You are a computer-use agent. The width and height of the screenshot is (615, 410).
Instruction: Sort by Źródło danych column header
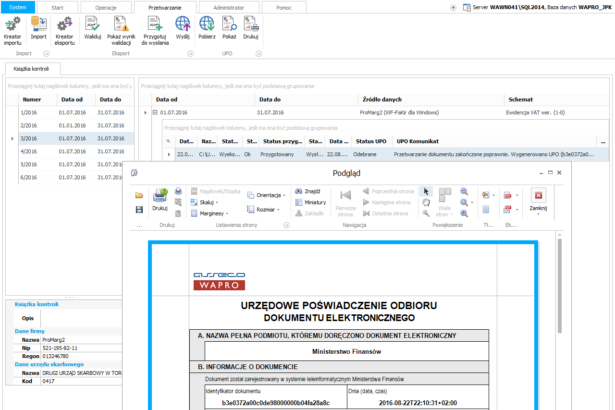click(x=431, y=100)
